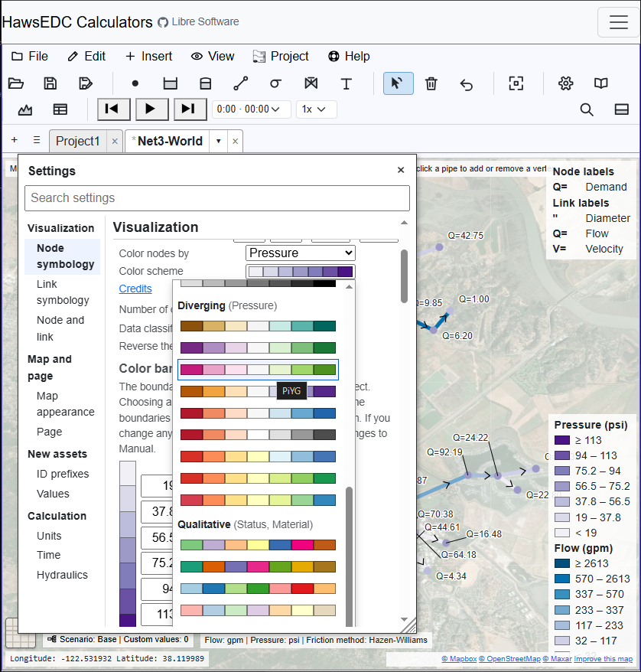Image resolution: width=641 pixels, height=672 pixels.
Task: Choose the PiYG pink-green color scheme
Action: click(x=258, y=370)
